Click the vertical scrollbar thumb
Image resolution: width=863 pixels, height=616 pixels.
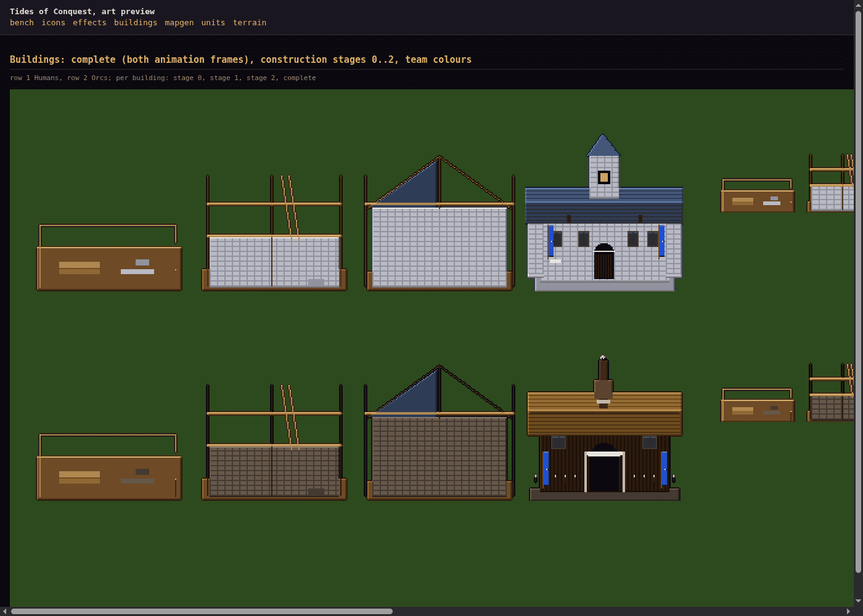858,292
